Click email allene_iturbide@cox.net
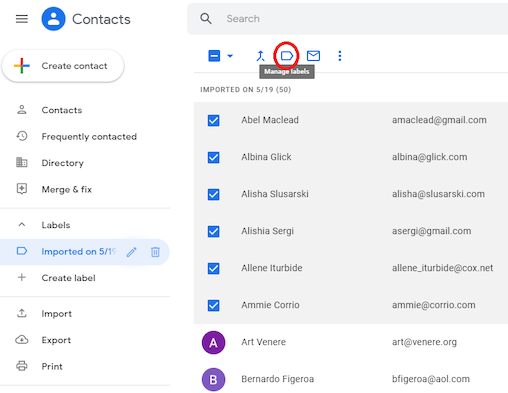 coord(443,268)
